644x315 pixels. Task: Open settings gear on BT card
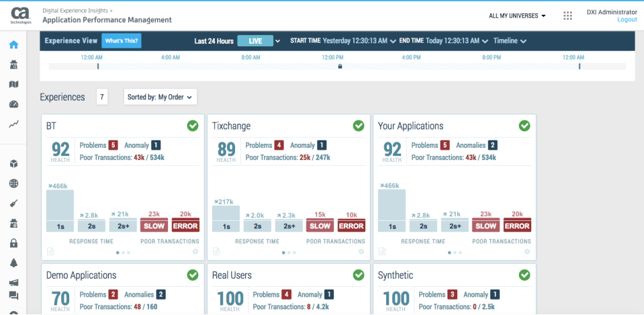click(x=195, y=252)
